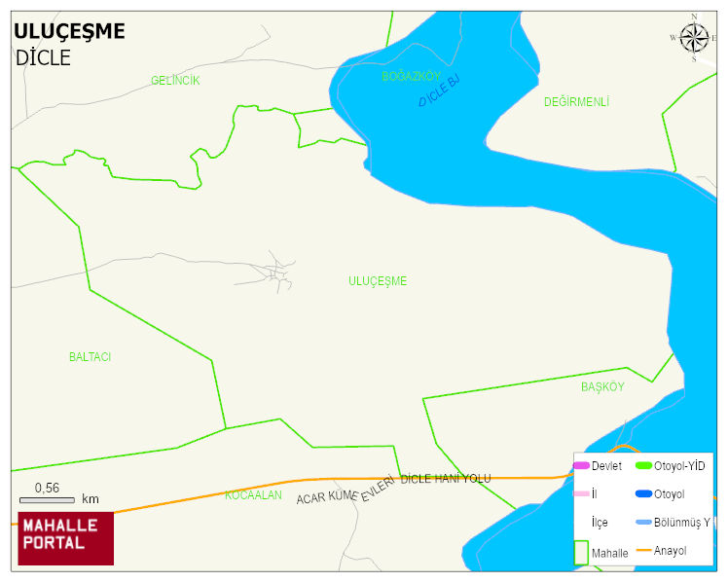
Task: Click the Mahalle boundary legend box
Action: (x=581, y=552)
